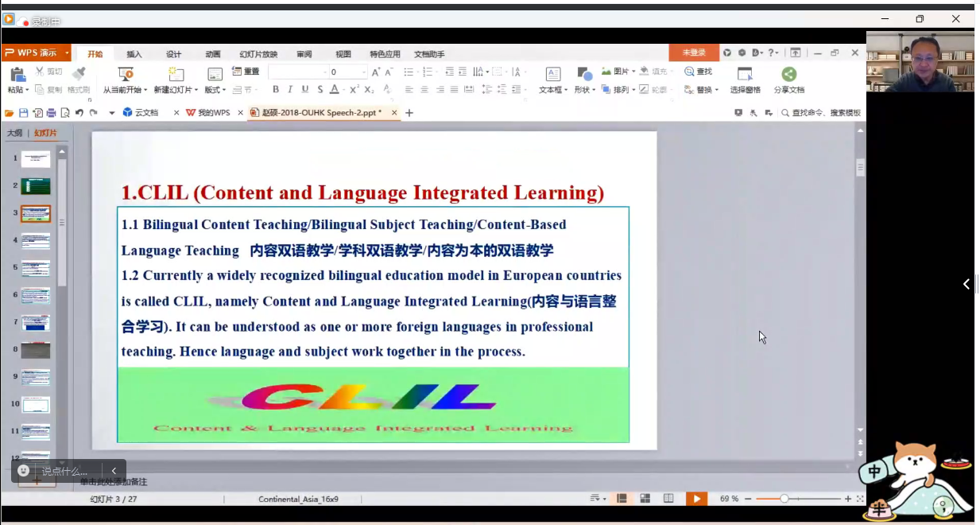
Task: Toggle Underline formatting
Action: click(305, 90)
